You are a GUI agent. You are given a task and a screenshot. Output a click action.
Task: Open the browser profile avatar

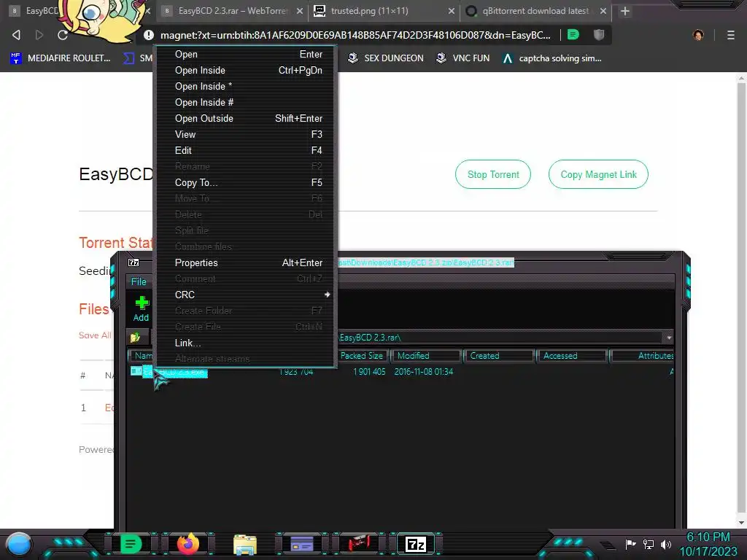(698, 35)
